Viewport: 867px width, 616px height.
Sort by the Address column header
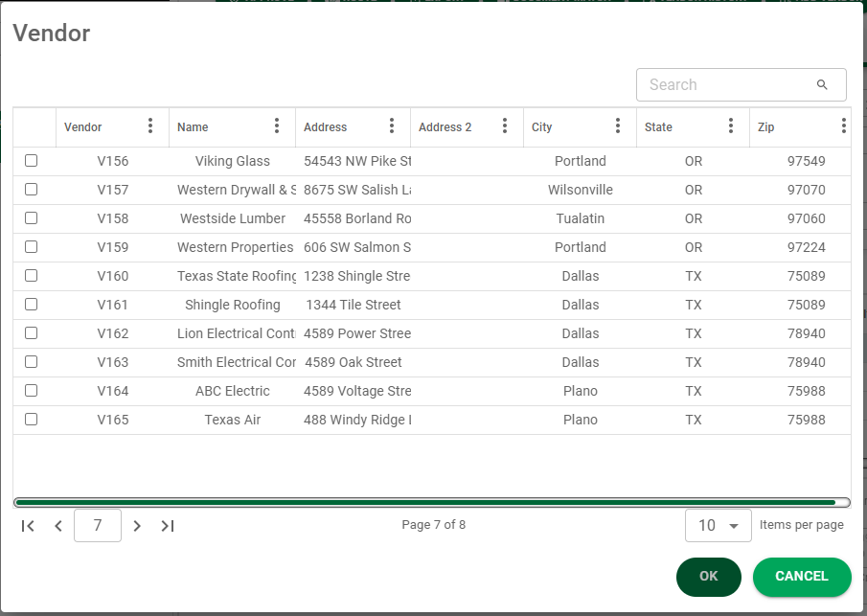pyautogui.click(x=325, y=127)
